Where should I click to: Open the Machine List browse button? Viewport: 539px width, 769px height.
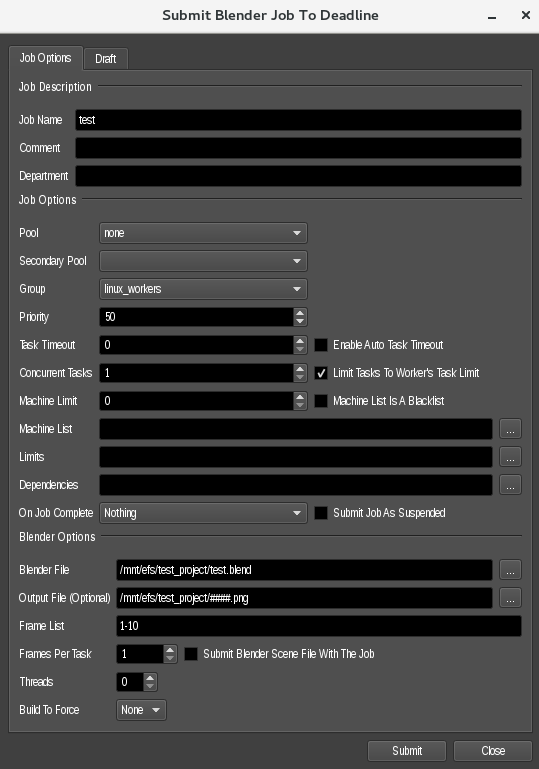[510, 429]
